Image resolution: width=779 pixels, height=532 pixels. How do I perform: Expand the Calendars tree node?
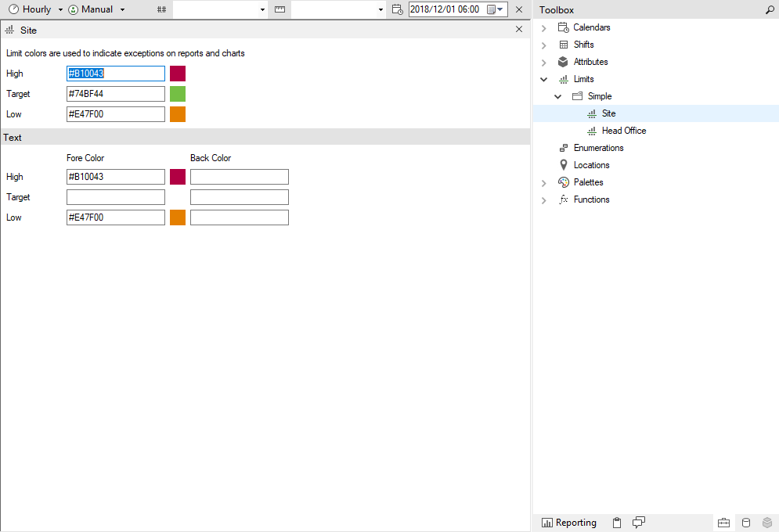coord(544,28)
